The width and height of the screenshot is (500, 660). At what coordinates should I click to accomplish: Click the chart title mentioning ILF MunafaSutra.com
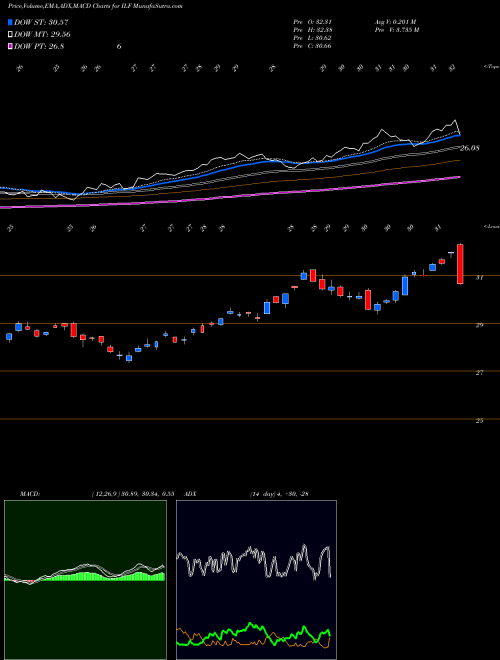click(95, 6)
